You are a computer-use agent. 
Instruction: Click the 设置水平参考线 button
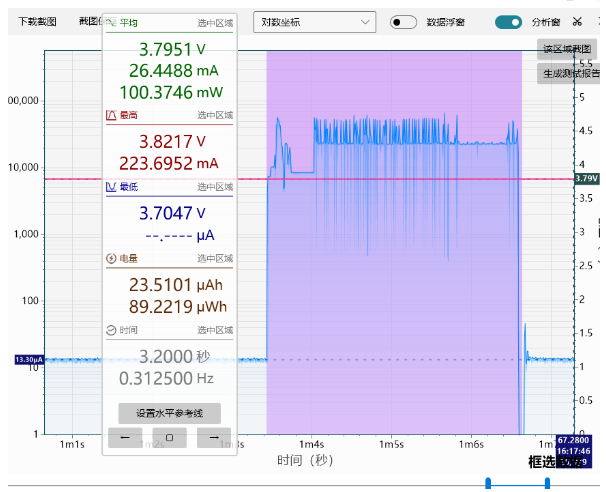coord(169,414)
